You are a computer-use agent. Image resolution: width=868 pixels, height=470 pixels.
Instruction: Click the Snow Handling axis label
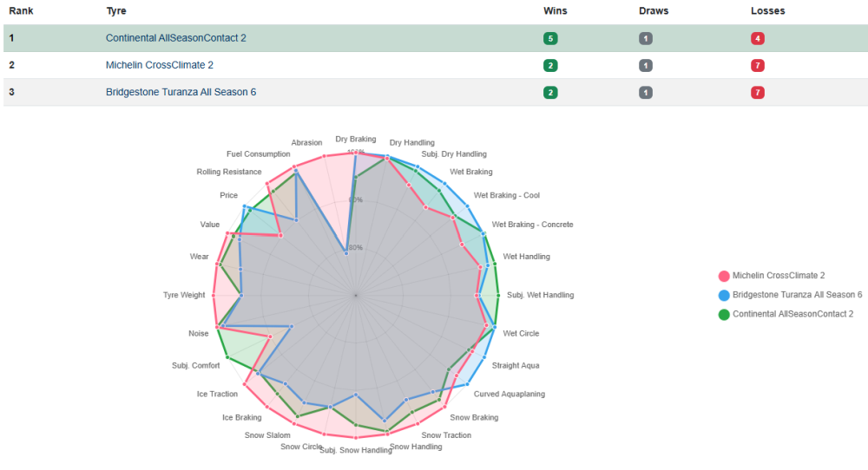(416, 447)
